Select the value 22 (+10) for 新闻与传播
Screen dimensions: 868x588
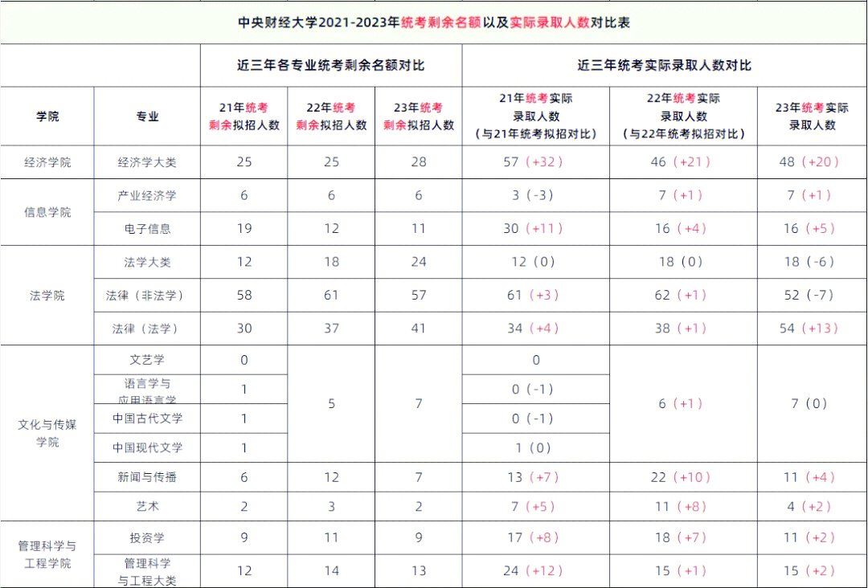681,477
